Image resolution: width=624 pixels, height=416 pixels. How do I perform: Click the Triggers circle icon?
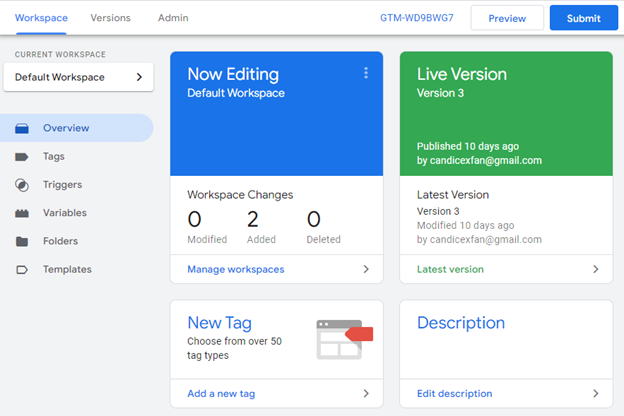tap(22, 185)
